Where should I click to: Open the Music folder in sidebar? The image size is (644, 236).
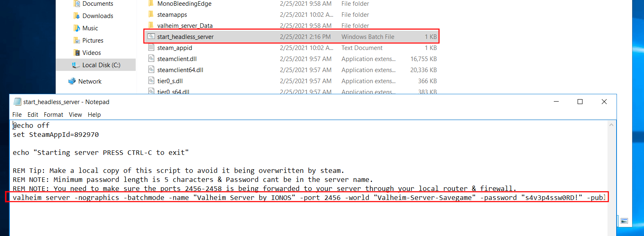pos(90,28)
